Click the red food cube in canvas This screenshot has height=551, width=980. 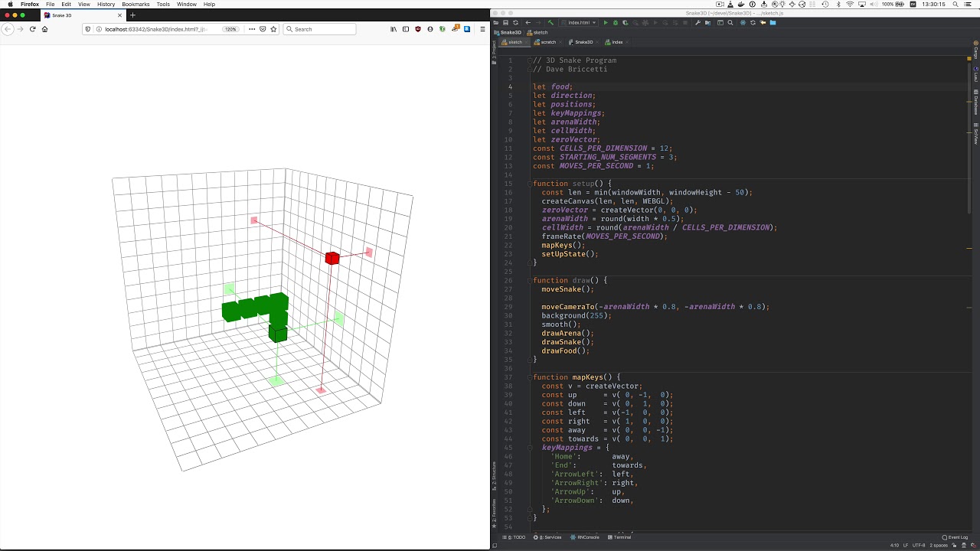[x=332, y=259]
